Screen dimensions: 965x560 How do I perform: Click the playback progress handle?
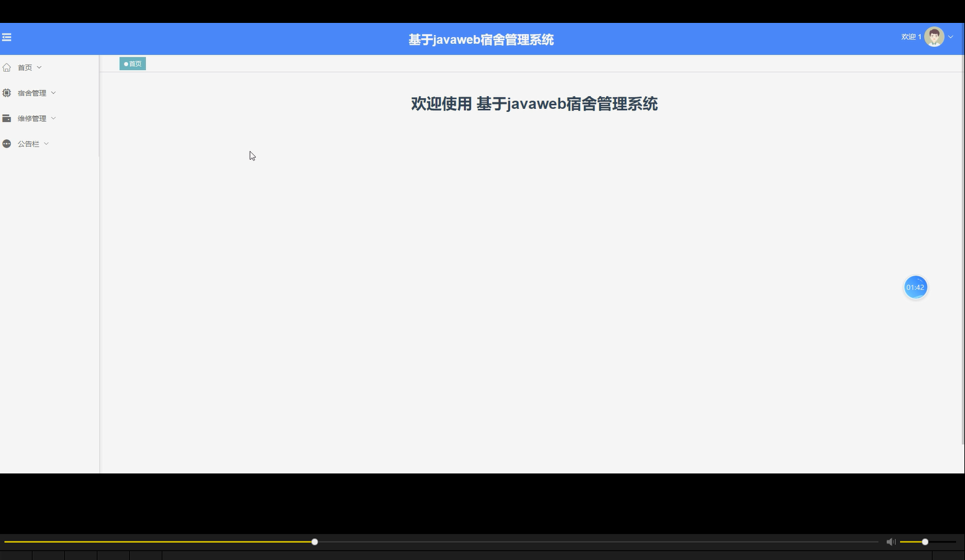(314, 542)
